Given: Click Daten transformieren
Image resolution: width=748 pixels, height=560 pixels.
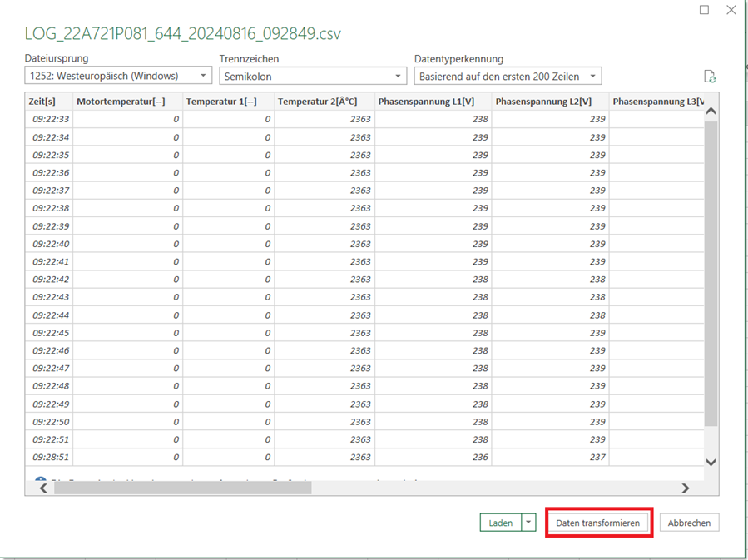Looking at the screenshot, I should tap(598, 523).
